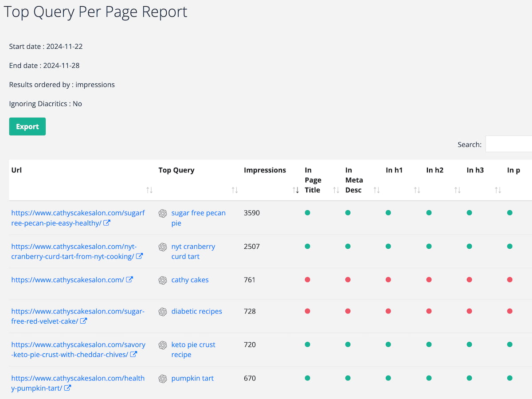Open 'pumpkin tart' query link
This screenshot has height=399, width=532.
coord(192,378)
